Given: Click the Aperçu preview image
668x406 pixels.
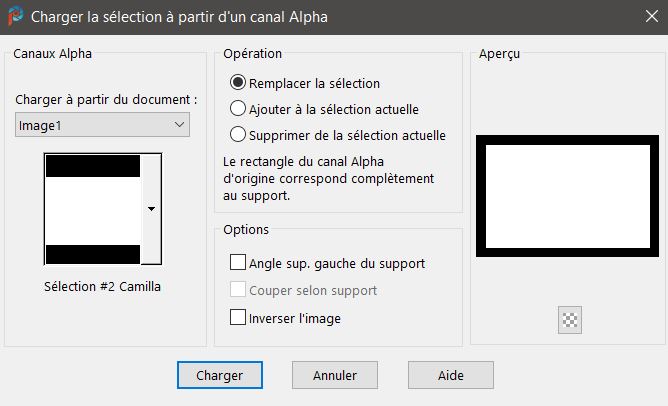Looking at the screenshot, I should pyautogui.click(x=568, y=194).
